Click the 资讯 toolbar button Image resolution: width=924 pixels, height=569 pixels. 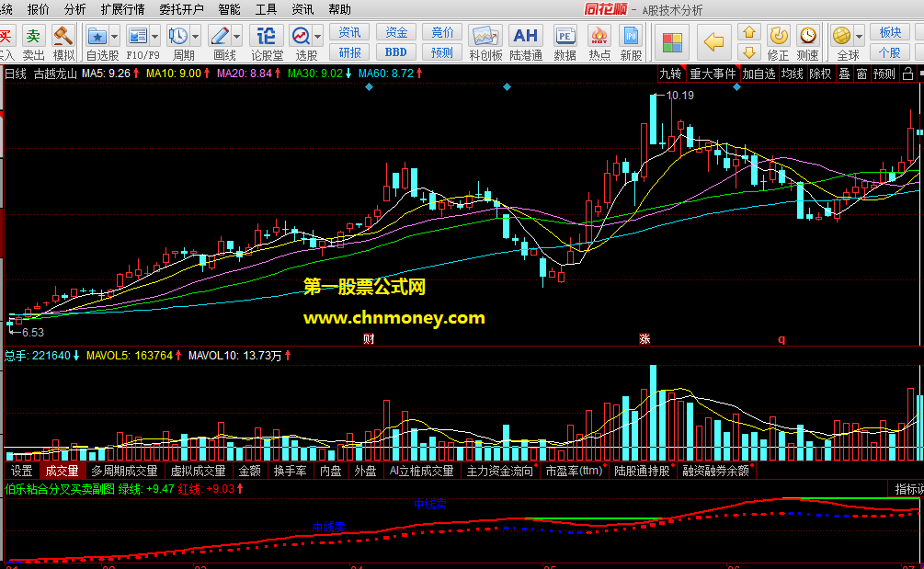[349, 32]
